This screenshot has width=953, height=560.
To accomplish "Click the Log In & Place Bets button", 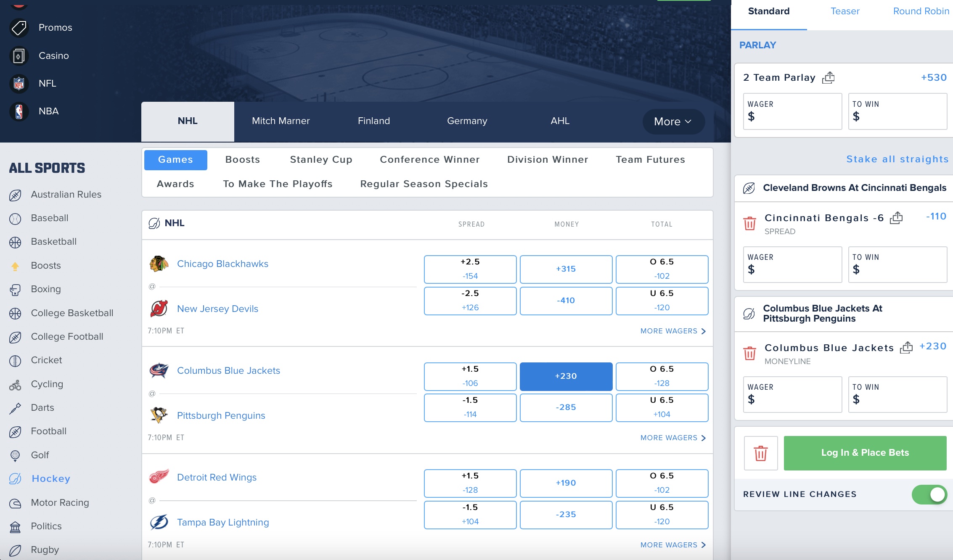I will pos(865,453).
